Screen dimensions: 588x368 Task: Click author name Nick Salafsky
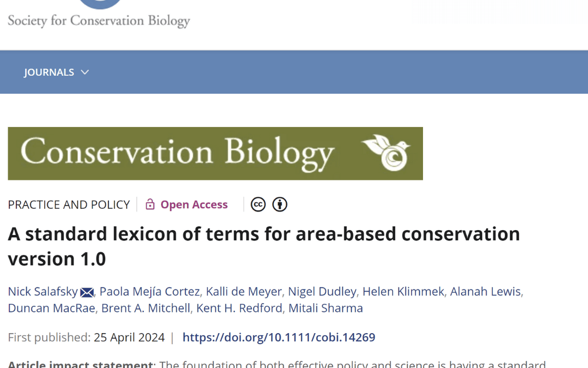click(x=41, y=292)
